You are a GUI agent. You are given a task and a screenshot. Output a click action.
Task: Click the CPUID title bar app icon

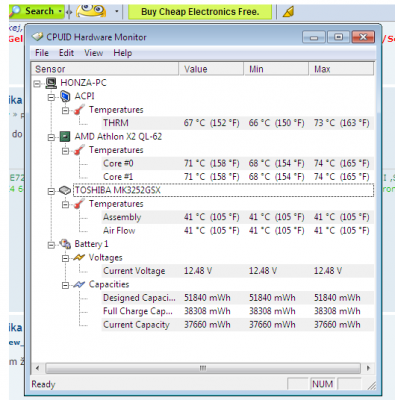point(37,37)
